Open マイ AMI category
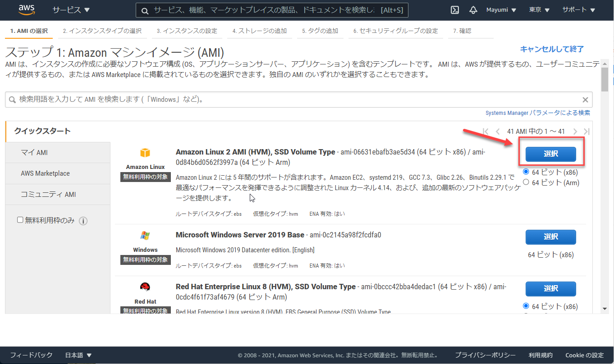Screen dimensions: 614x364 coord(58,153)
